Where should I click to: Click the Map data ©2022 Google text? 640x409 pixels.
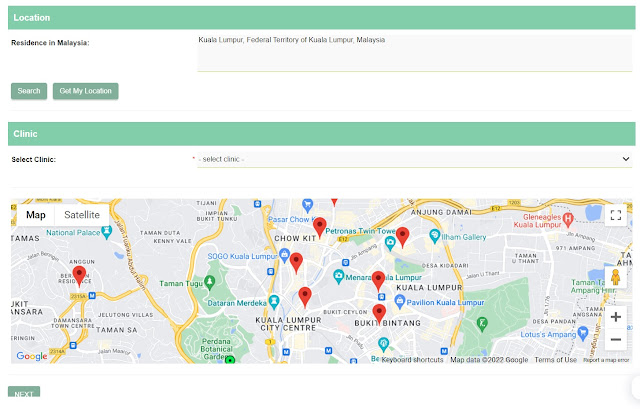pos(489,360)
